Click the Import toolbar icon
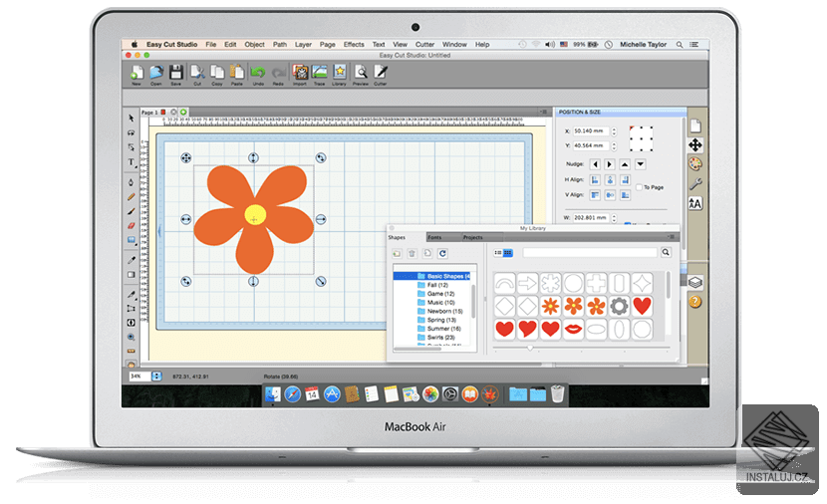The image size is (827, 504). 300,74
